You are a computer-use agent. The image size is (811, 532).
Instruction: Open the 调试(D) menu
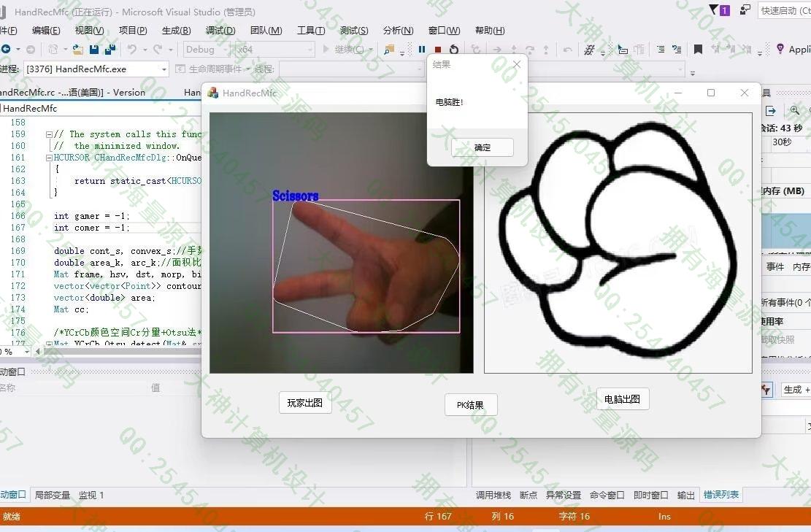pos(220,31)
